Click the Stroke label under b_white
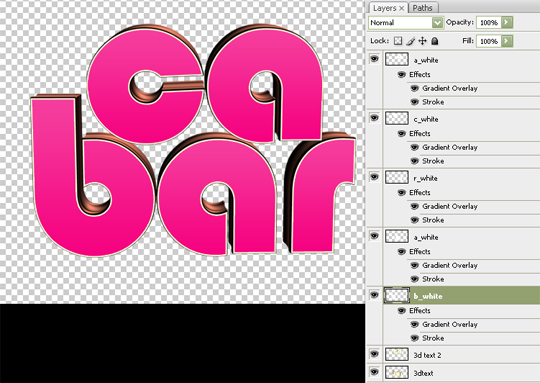540x383 pixels. pyautogui.click(x=433, y=338)
